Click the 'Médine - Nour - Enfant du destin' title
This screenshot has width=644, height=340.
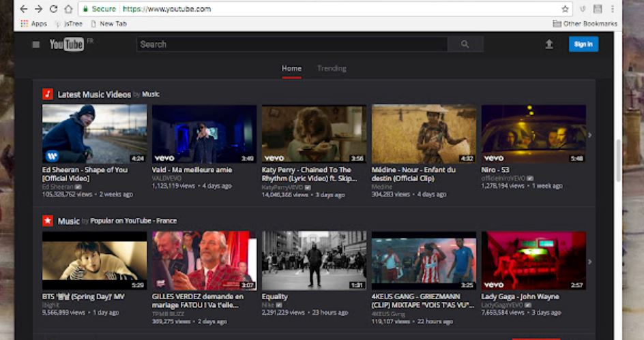click(413, 174)
